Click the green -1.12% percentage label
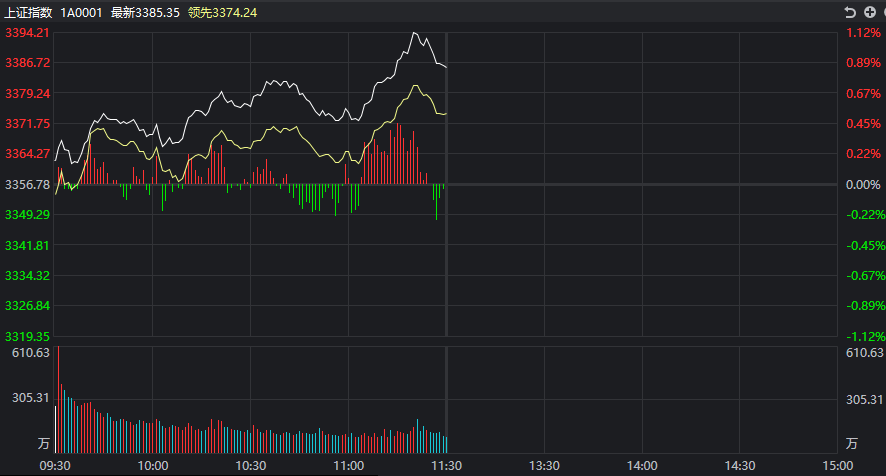This screenshot has width=886, height=476. click(x=866, y=336)
